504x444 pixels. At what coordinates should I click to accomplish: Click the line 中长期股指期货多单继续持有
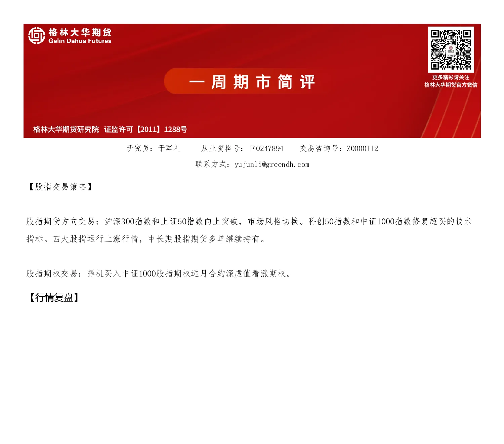[207, 239]
